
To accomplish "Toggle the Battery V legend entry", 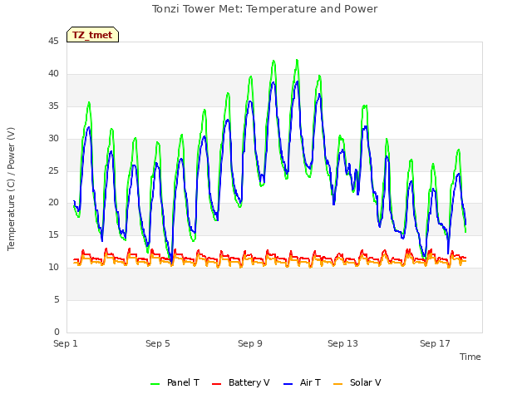I will pyautogui.click(x=240, y=382).
